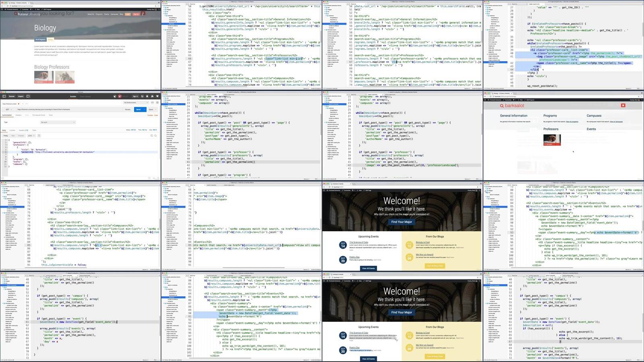Copy the Postman response body with copy icon

[152, 136]
